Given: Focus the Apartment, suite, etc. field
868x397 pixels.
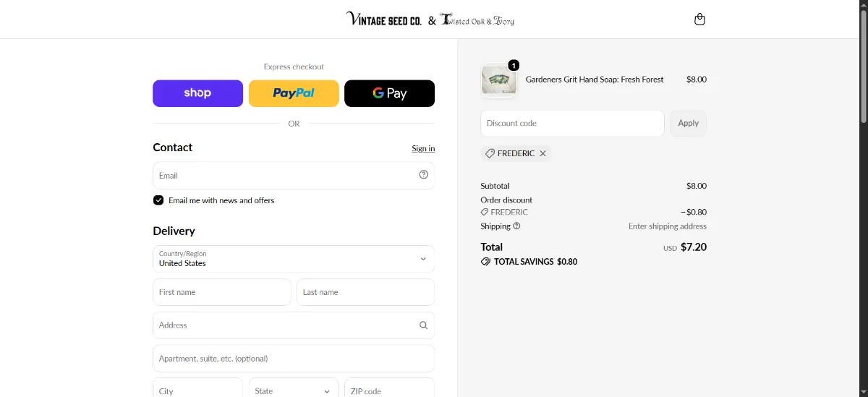Looking at the screenshot, I should [294, 359].
